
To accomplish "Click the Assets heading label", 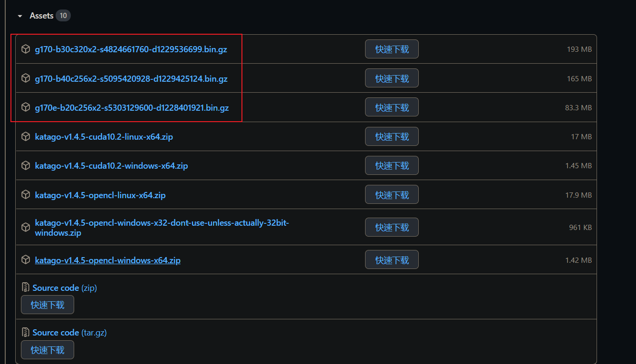I will 41,16.
